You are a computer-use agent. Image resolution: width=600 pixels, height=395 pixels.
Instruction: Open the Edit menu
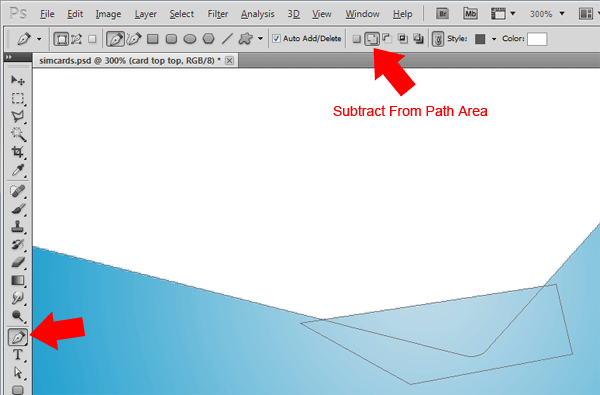pyautogui.click(x=75, y=14)
